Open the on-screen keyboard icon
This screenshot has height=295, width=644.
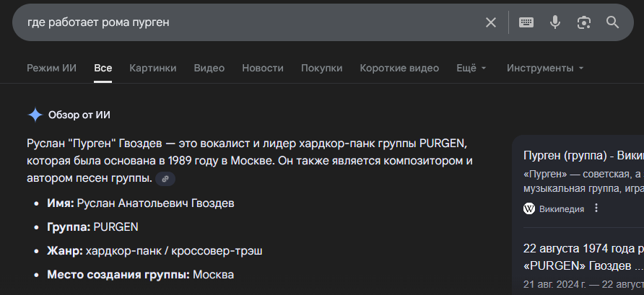526,22
